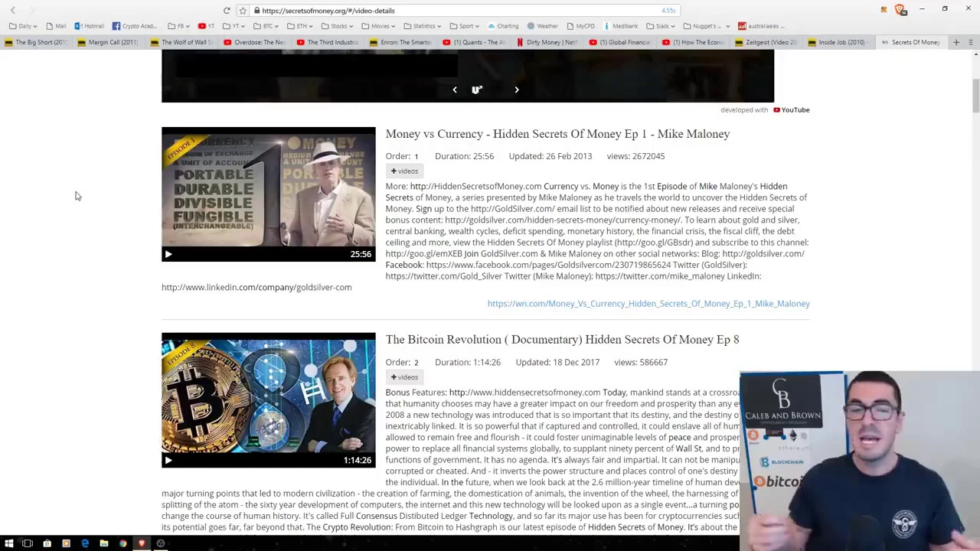Expand the FB bookmarks folder
This screenshot has width=980, height=551.
(x=178, y=26)
